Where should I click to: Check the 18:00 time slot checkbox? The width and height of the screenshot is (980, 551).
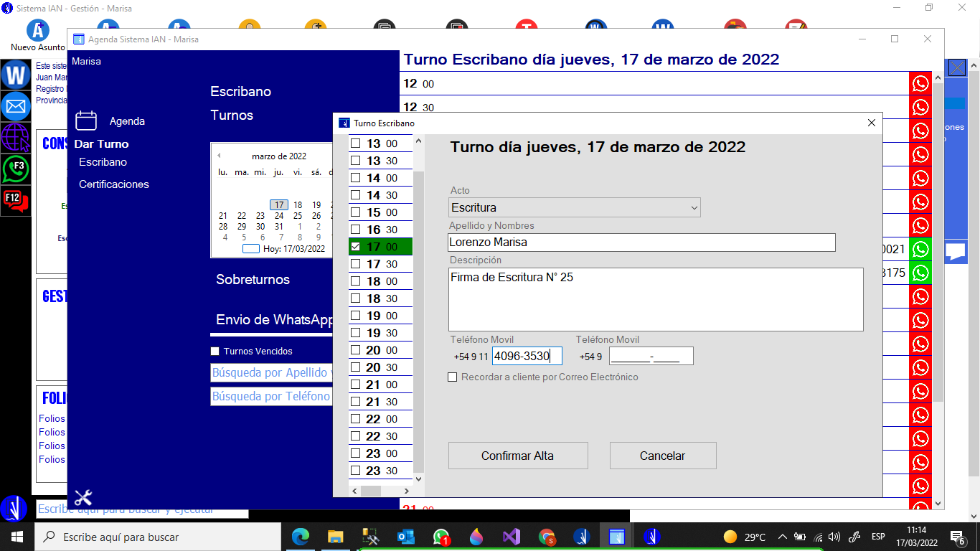click(355, 281)
